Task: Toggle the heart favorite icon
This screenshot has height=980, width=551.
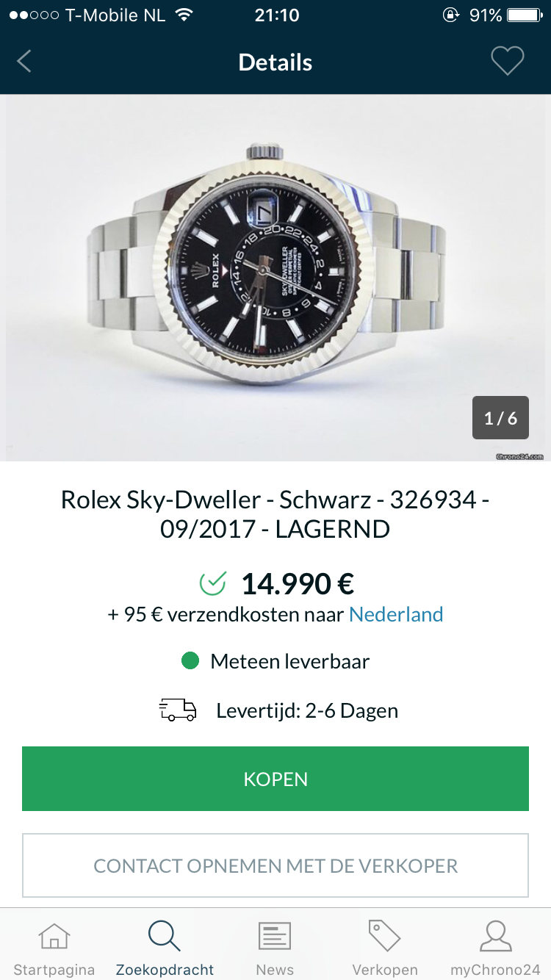Action: [507, 61]
